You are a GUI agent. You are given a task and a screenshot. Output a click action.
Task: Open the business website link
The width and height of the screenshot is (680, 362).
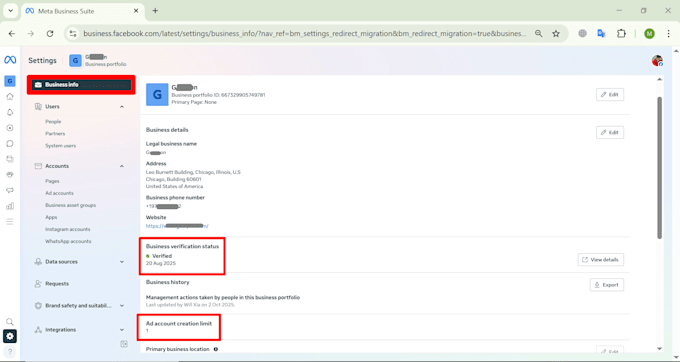click(x=177, y=226)
